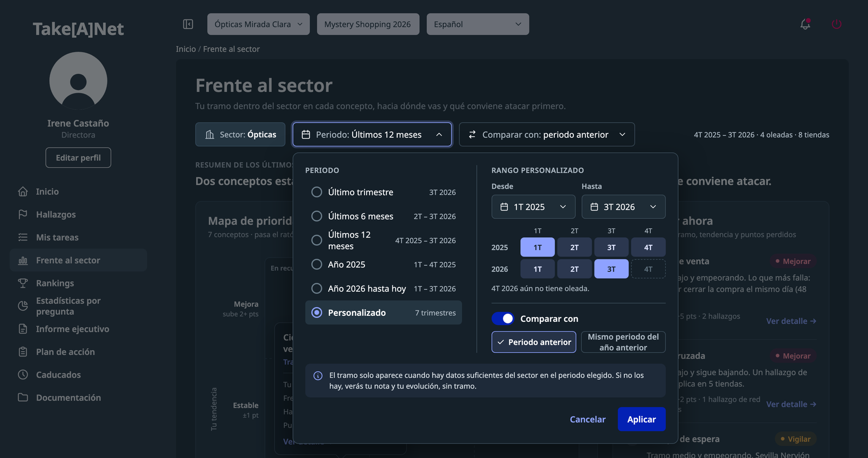
Task: Click Inicio breadcrumb link
Action: (x=186, y=49)
